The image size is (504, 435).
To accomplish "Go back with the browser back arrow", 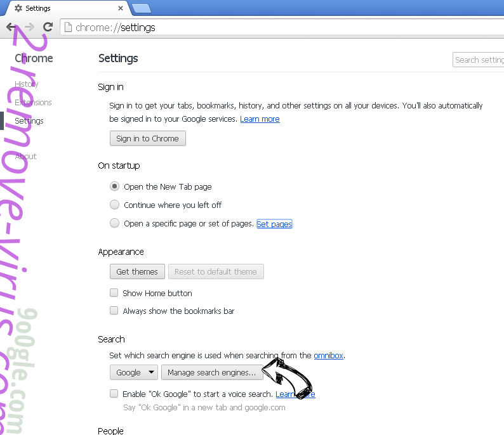I will tap(11, 27).
